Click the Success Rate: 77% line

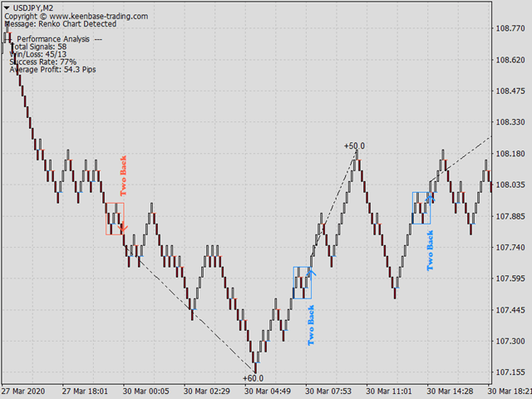tap(43, 62)
